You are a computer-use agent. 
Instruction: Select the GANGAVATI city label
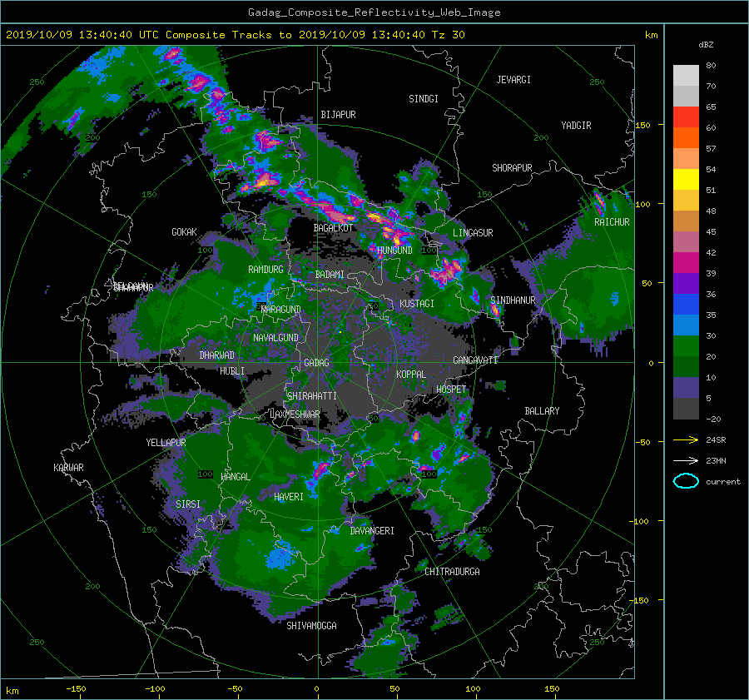(475, 360)
